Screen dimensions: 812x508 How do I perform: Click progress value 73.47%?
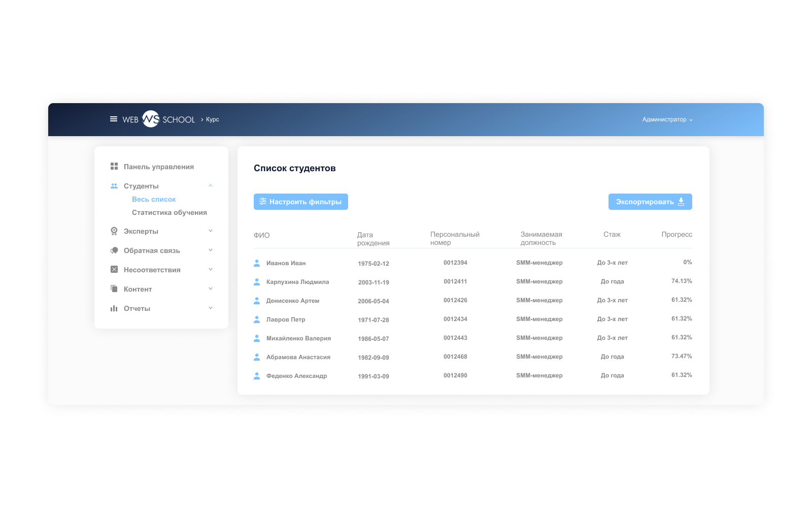click(x=682, y=356)
